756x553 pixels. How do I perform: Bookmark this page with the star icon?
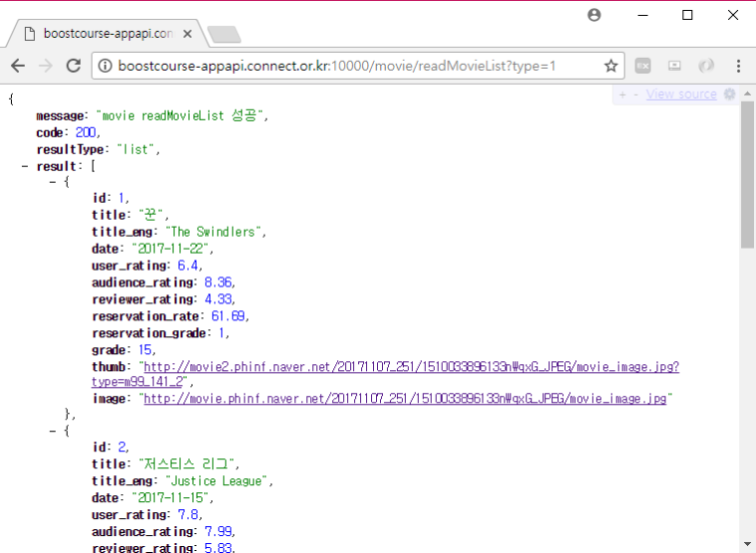pyautogui.click(x=611, y=66)
